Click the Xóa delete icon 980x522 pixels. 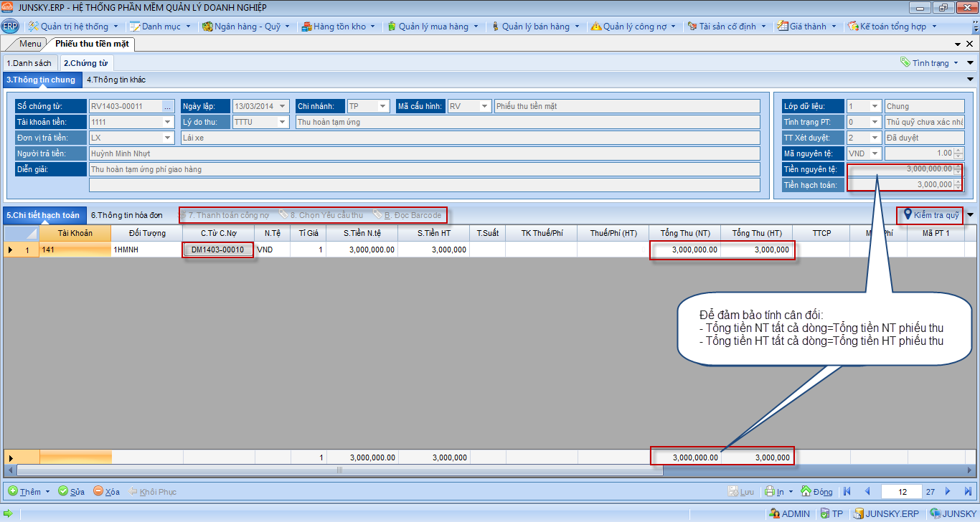98,492
